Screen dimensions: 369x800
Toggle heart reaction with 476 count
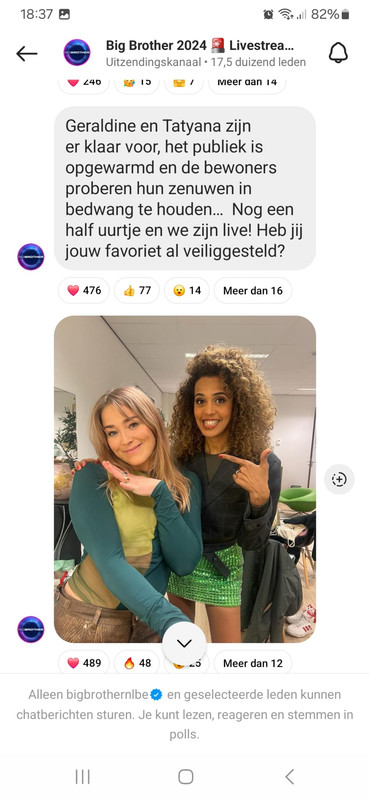point(84,290)
